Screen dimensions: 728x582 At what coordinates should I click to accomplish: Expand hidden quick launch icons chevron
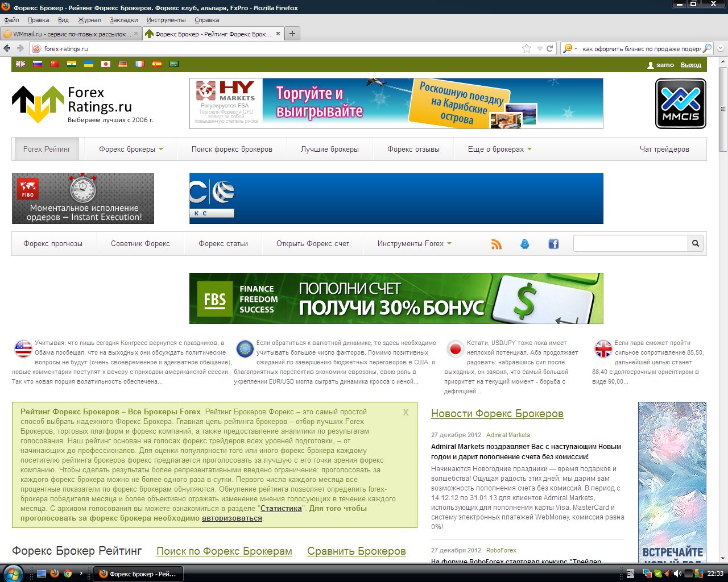tap(81, 573)
